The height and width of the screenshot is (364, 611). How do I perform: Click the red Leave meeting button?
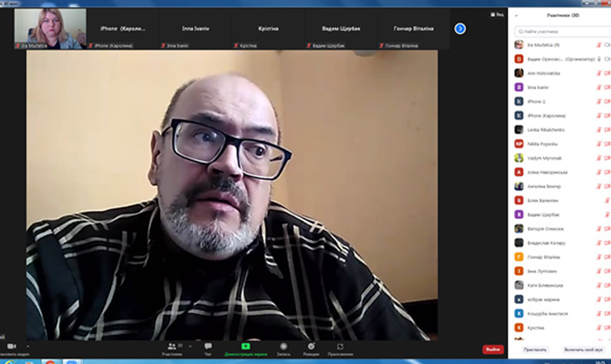pyautogui.click(x=493, y=349)
